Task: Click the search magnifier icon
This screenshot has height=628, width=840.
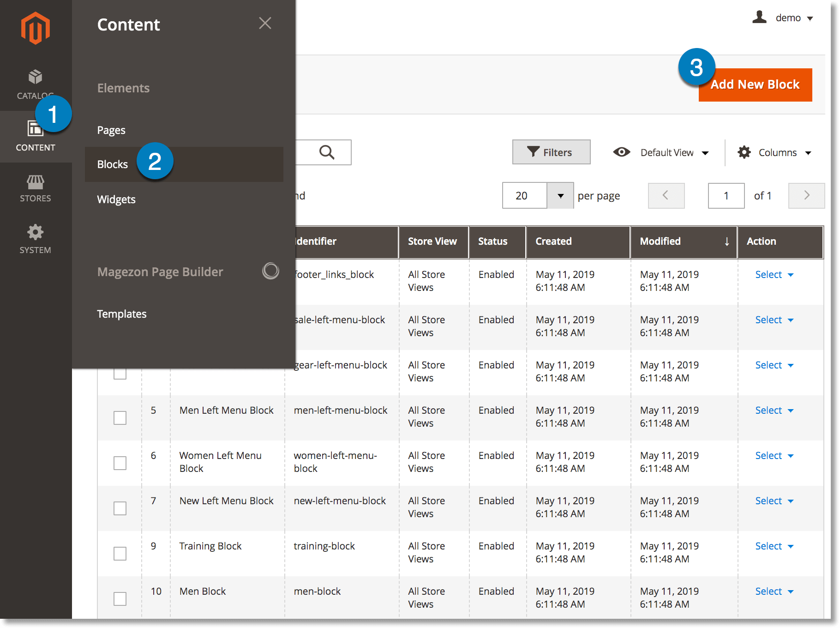Action: click(327, 152)
